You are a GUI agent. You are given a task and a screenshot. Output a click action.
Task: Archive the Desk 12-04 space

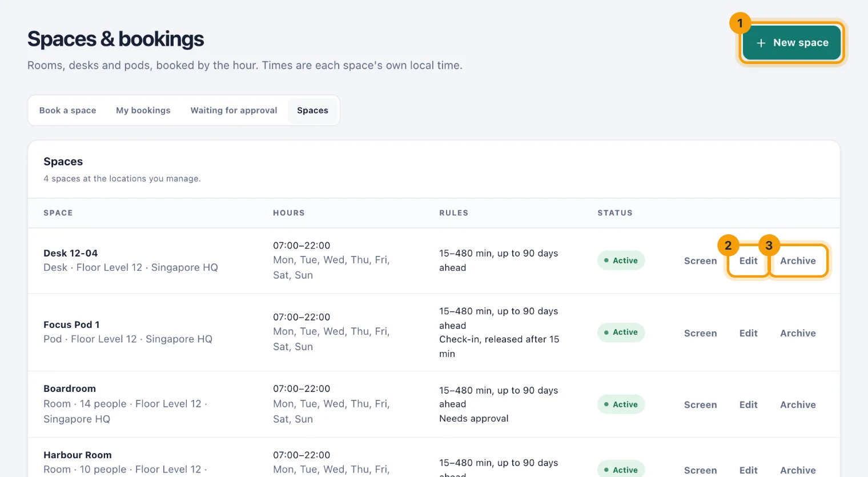tap(798, 261)
